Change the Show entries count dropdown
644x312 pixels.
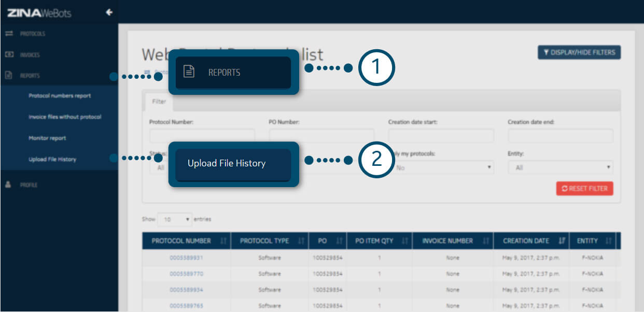click(174, 219)
